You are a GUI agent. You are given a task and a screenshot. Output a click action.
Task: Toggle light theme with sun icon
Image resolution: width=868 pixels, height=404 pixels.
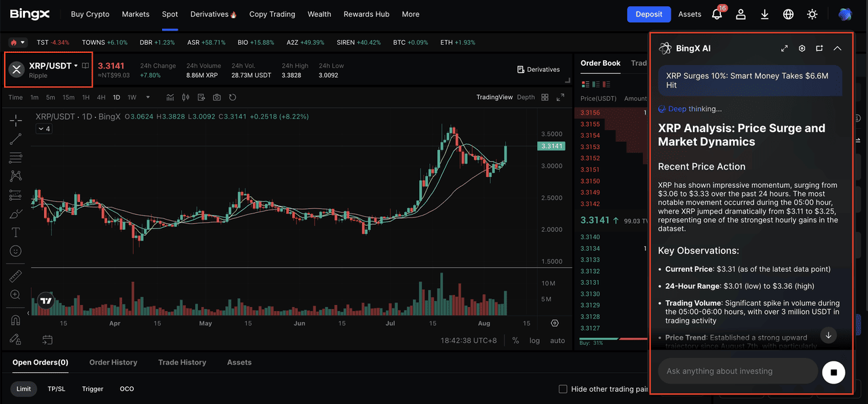812,14
